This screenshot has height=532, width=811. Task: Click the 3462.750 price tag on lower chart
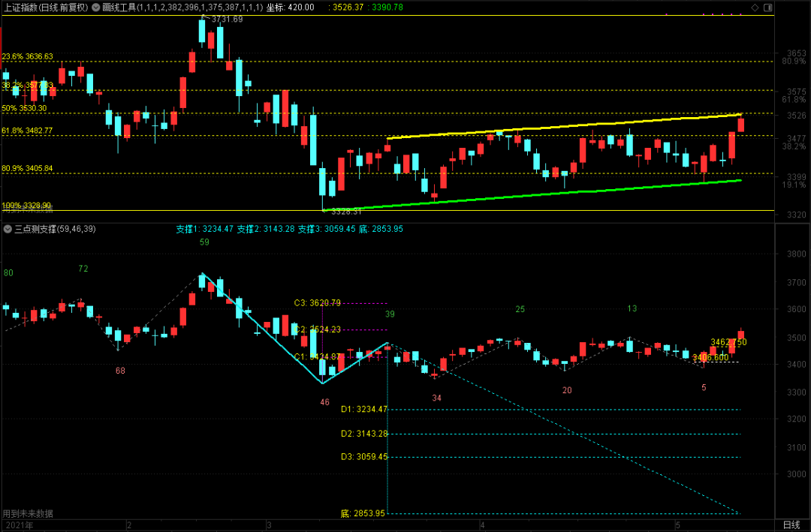coord(728,342)
